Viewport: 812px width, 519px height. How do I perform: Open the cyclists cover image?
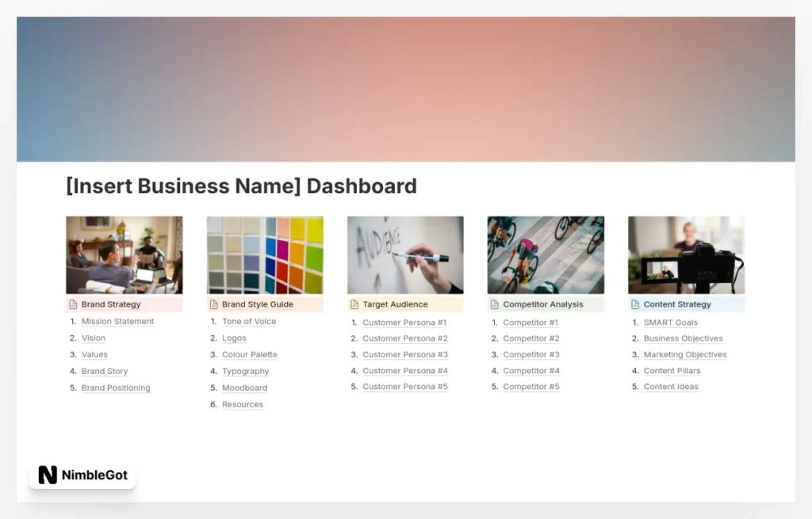(x=546, y=255)
